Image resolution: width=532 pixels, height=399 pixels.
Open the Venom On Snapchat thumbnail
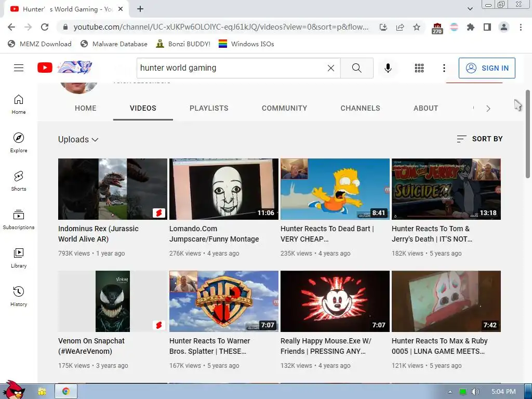(x=113, y=301)
